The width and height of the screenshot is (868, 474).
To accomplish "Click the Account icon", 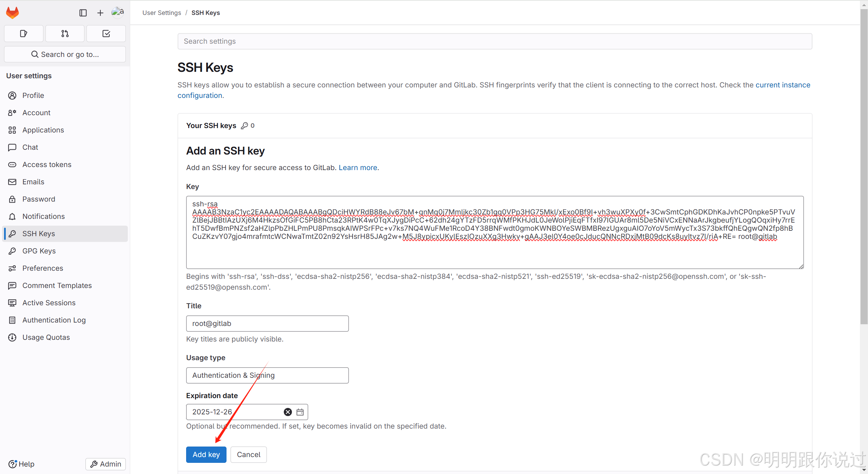I will click(x=12, y=113).
